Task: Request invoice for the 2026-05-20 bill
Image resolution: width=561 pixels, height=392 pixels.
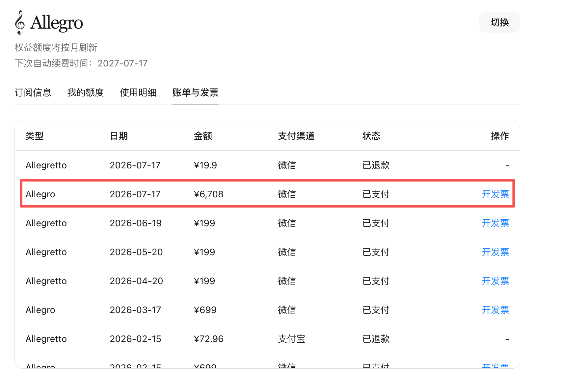Action: (495, 252)
